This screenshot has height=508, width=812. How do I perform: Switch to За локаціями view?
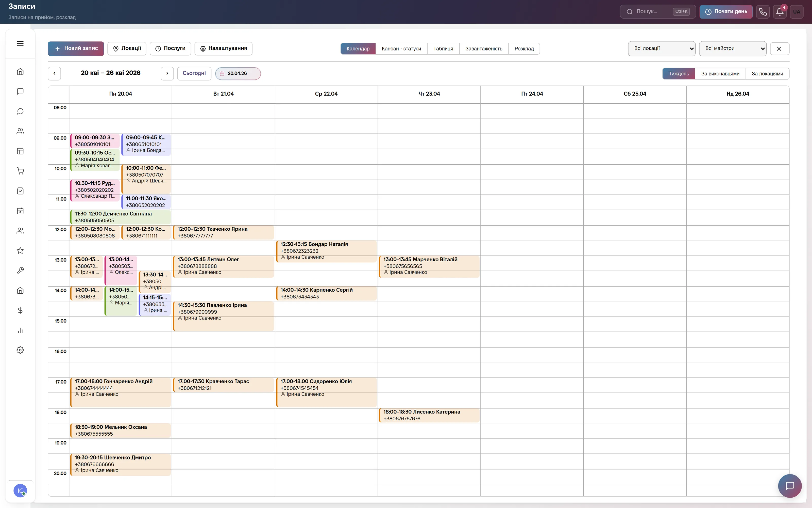(767, 74)
